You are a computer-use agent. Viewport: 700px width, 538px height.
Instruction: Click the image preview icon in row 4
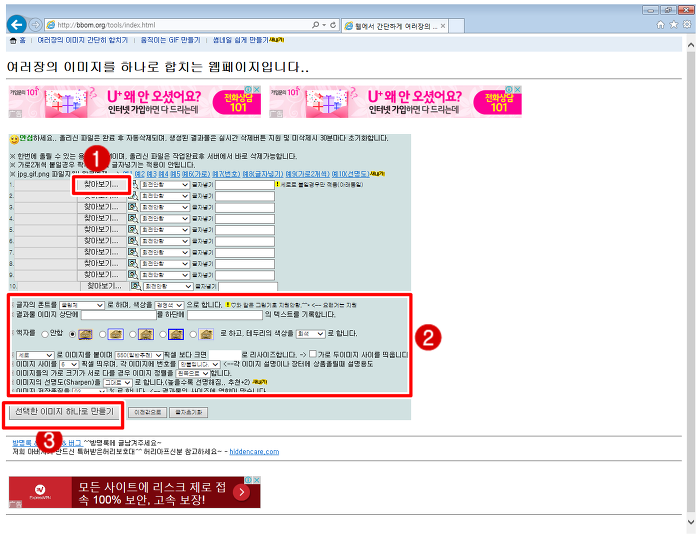[x=133, y=218]
